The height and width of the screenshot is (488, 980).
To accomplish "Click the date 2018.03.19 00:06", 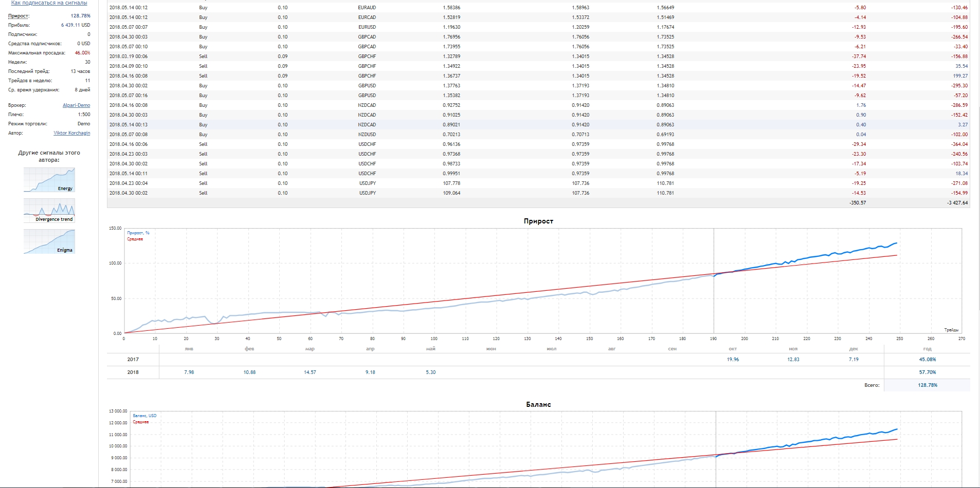I will (129, 57).
